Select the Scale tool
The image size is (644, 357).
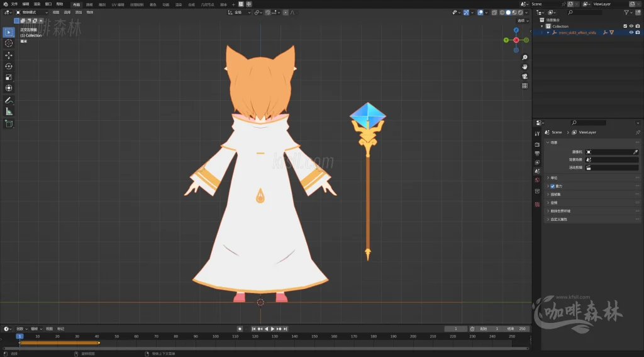pos(9,77)
